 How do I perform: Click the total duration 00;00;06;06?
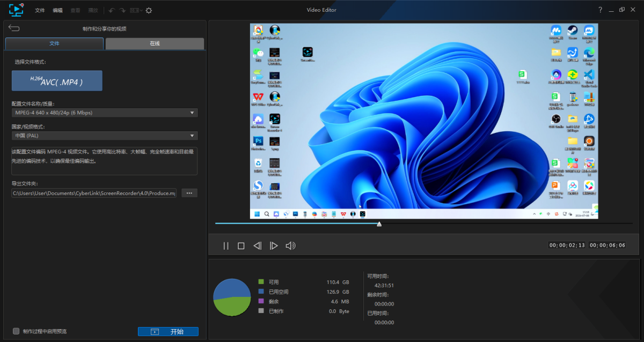coord(608,245)
